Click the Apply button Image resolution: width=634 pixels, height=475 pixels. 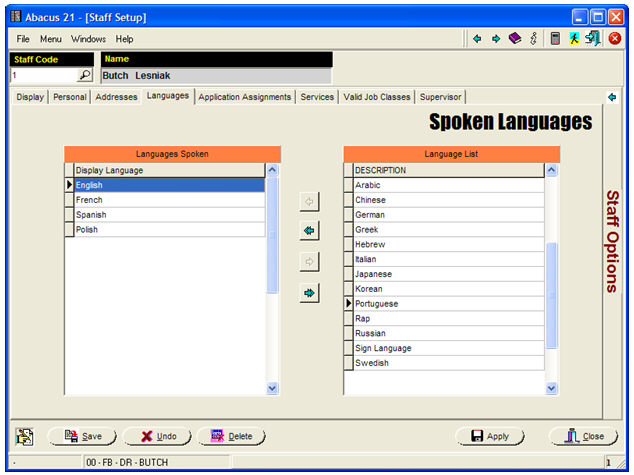pyautogui.click(x=490, y=436)
